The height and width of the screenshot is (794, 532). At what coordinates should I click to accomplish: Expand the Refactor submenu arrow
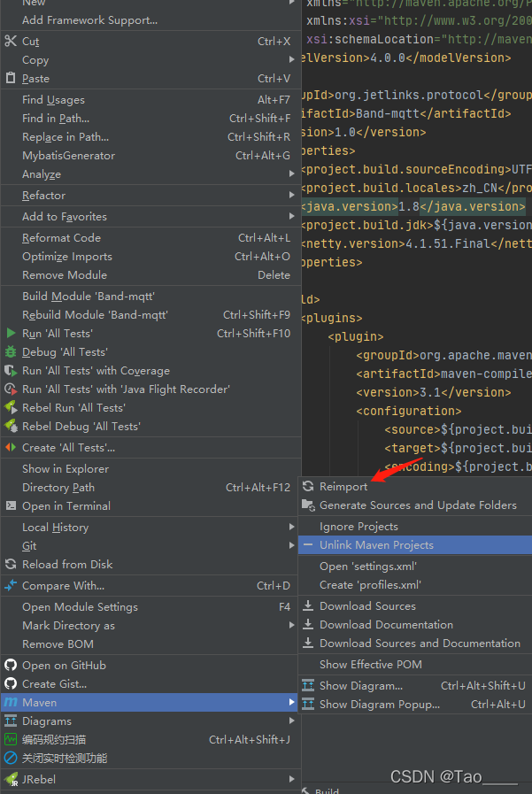(x=291, y=196)
